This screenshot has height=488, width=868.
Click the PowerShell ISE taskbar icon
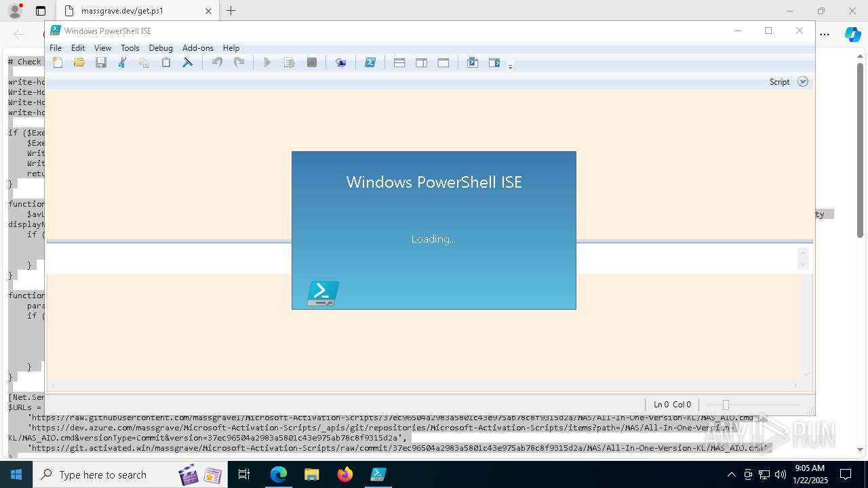(378, 474)
